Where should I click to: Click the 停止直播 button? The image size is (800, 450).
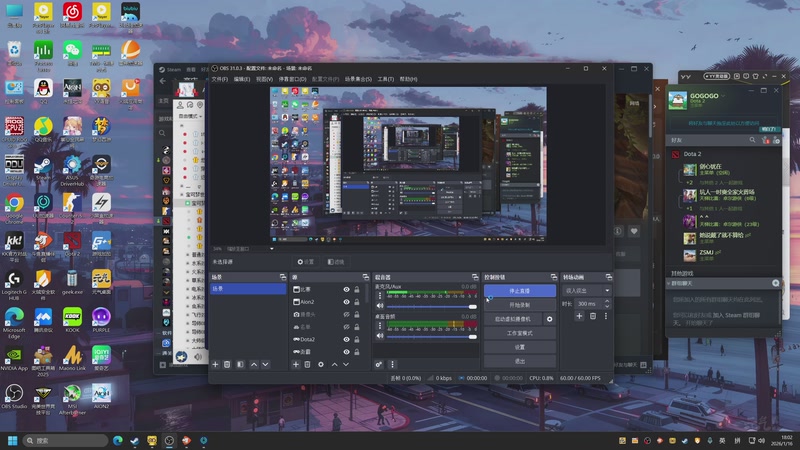coord(519,290)
